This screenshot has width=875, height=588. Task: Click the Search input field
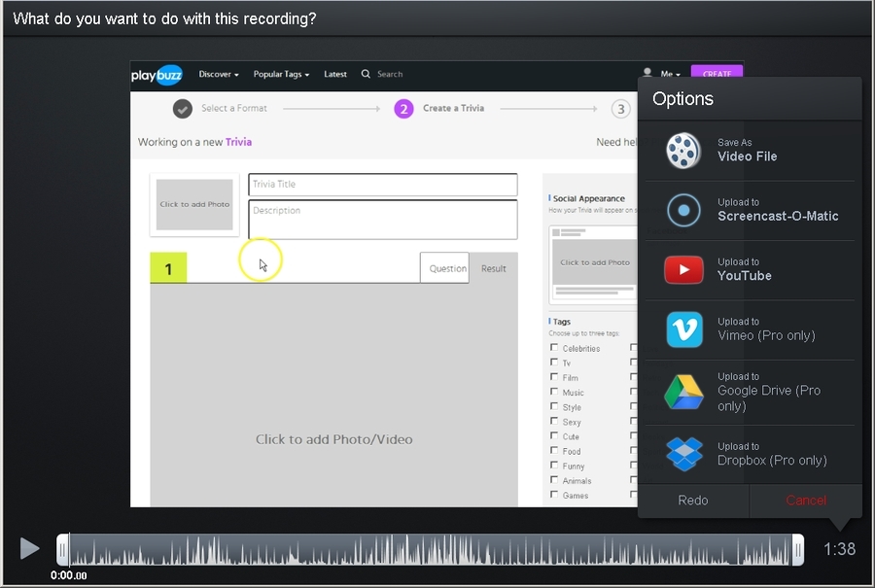(390, 74)
